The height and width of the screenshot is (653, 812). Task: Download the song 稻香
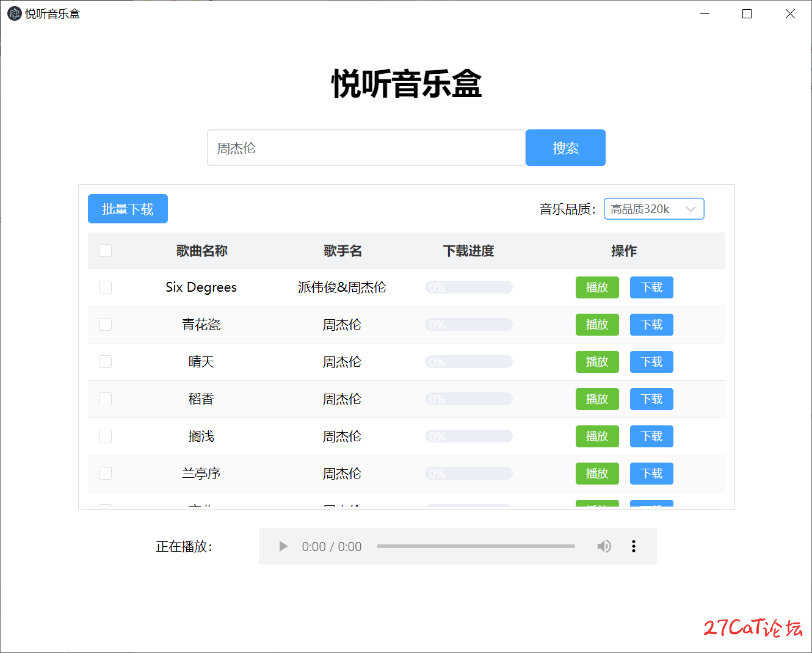(x=651, y=399)
